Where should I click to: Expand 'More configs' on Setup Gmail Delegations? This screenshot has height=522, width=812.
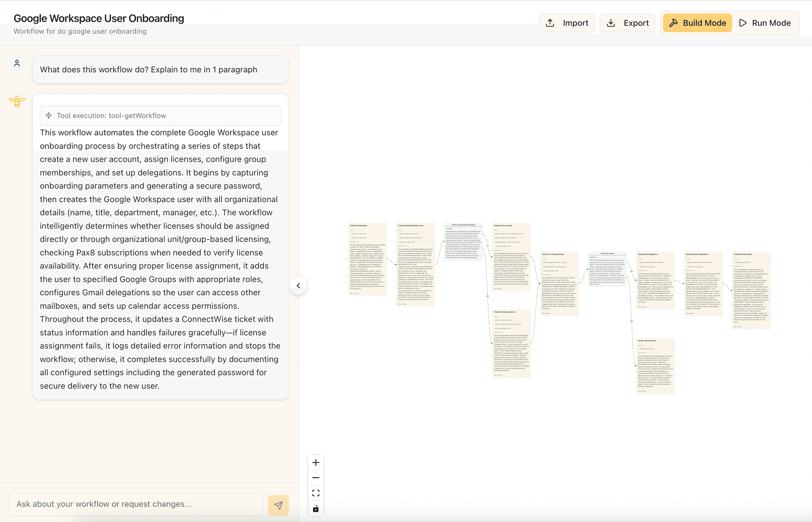tap(655, 307)
